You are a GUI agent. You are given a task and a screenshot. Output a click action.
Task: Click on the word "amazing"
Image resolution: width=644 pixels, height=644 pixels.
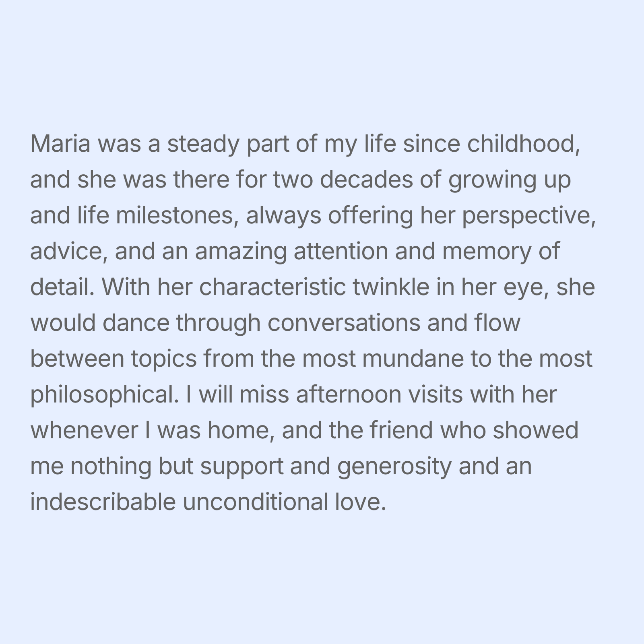240,251
